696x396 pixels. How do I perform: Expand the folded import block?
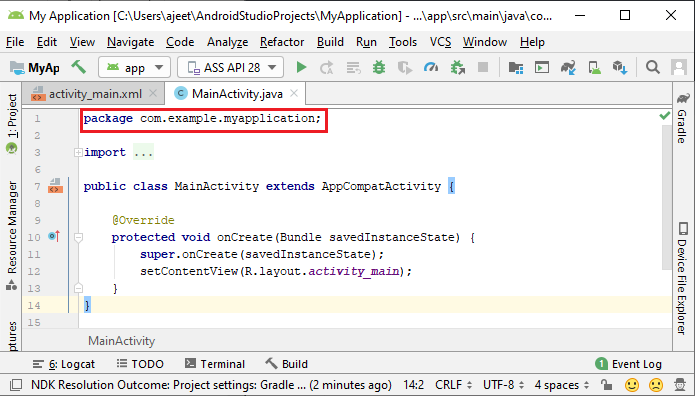78,152
